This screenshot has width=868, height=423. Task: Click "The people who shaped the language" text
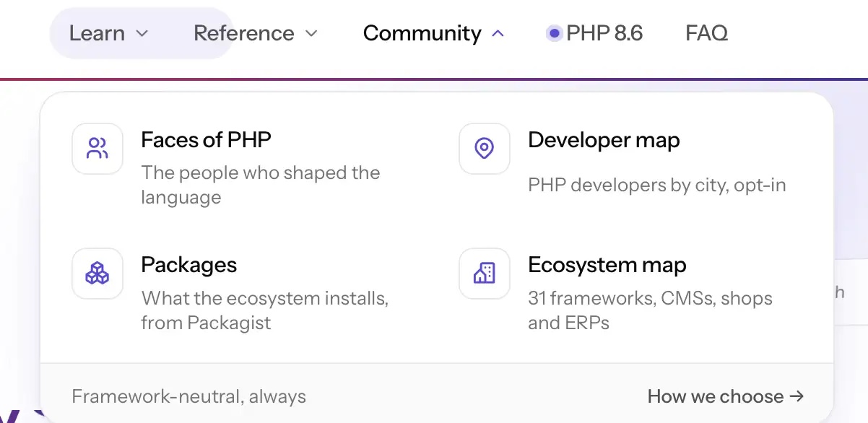(x=261, y=185)
